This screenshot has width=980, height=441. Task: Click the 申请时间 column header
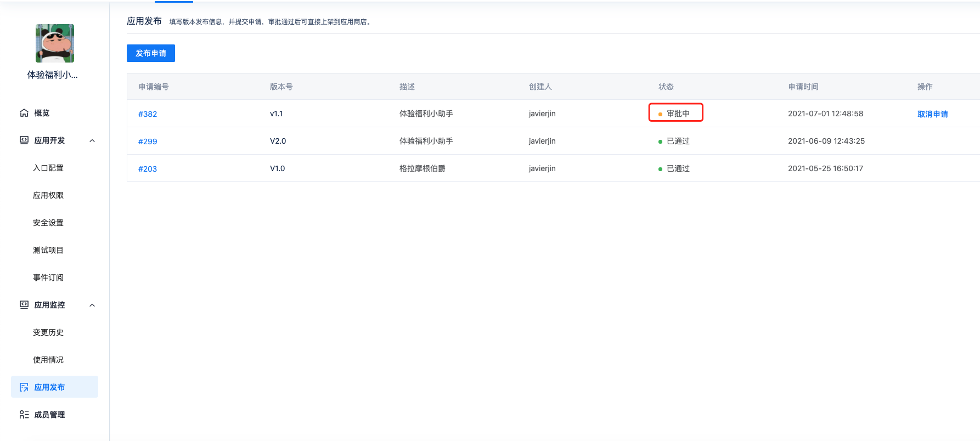(x=803, y=87)
